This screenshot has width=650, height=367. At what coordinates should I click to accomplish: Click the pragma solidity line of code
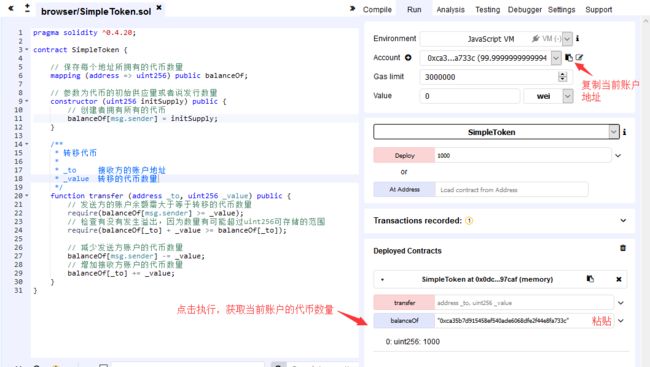[84, 32]
